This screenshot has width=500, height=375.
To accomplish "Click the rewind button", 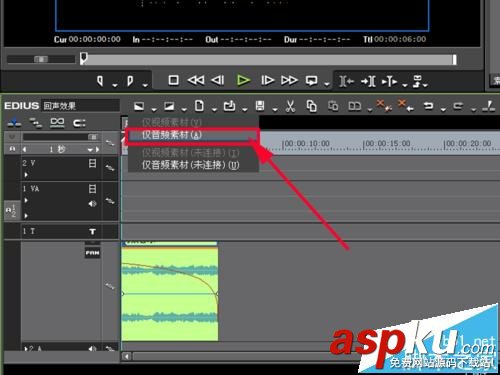I will point(196,80).
